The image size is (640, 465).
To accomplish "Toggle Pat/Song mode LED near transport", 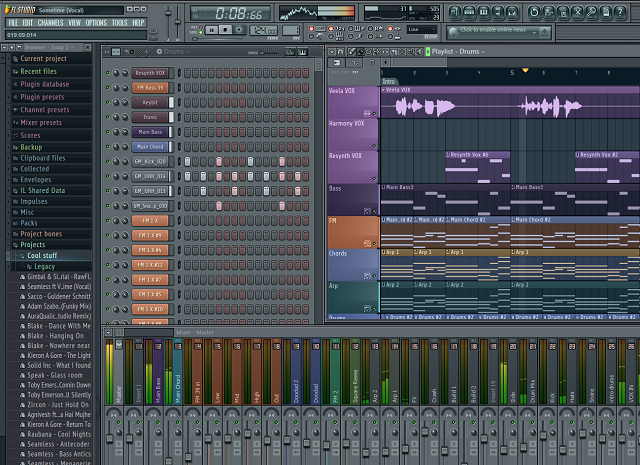I will pyautogui.click(x=201, y=30).
